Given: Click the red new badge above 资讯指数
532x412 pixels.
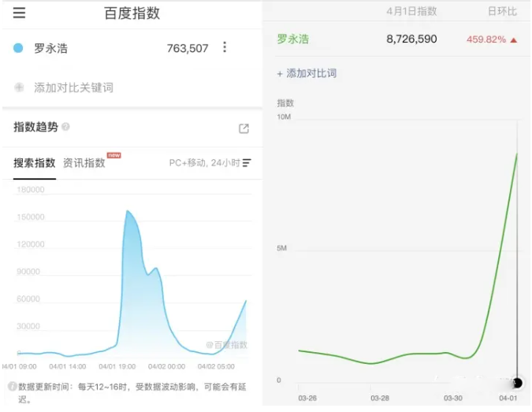Looking at the screenshot, I should click(114, 155).
